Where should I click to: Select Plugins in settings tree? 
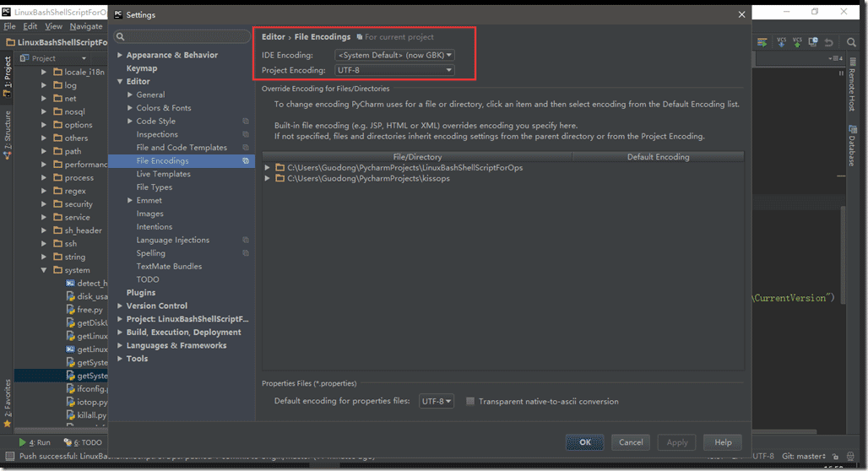click(x=141, y=292)
